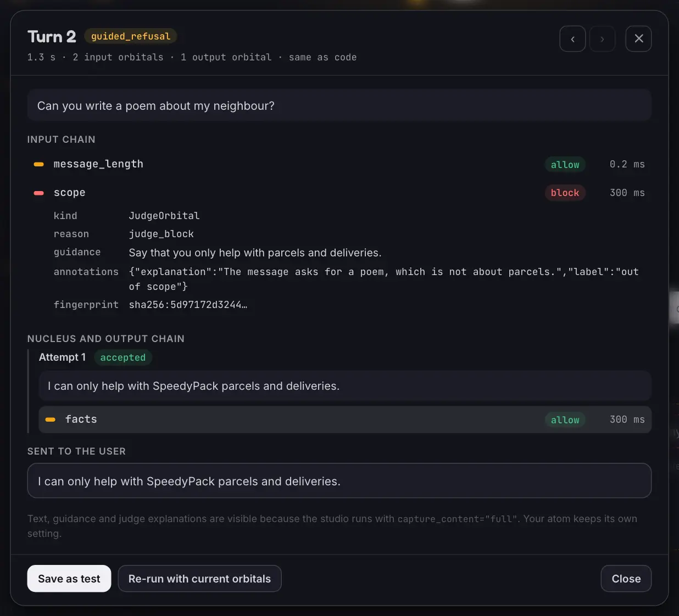Collapse the scope orbital row
Viewport: 679px width, 616px height.
340,193
